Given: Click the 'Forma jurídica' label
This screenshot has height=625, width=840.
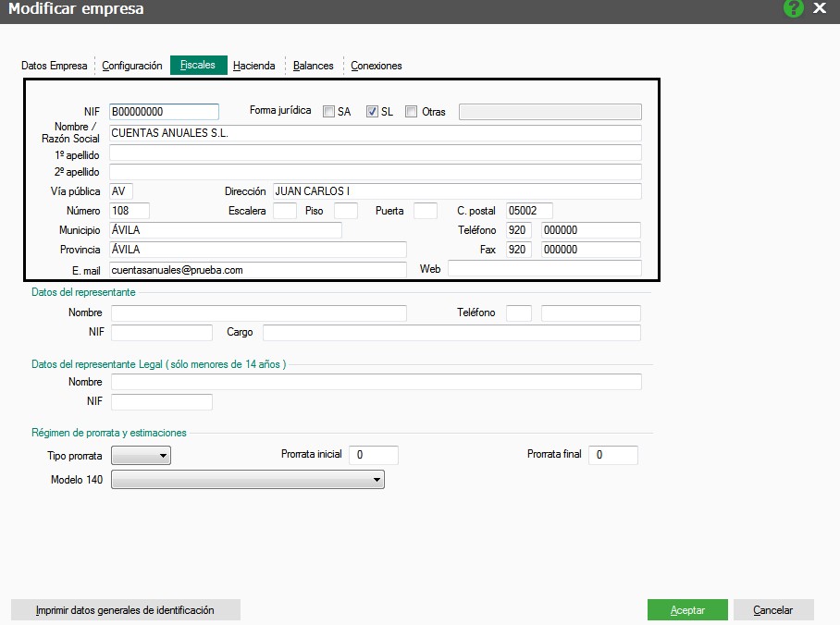Looking at the screenshot, I should (280, 110).
